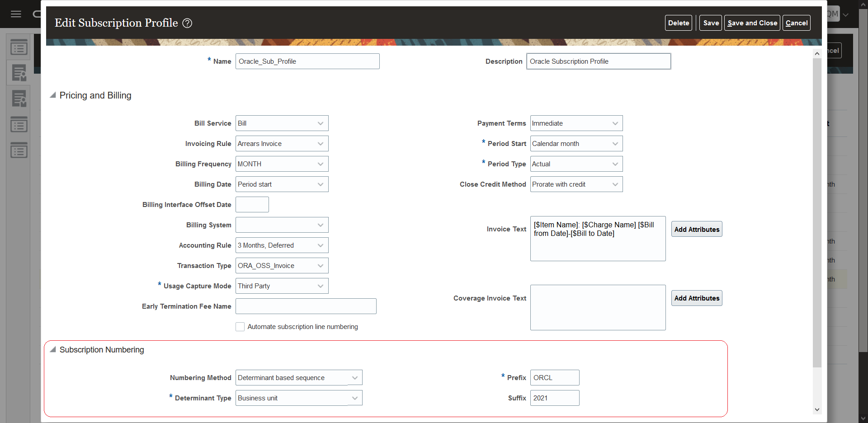Cancel editing the profile
This screenshot has width=868, height=423.
click(x=797, y=23)
